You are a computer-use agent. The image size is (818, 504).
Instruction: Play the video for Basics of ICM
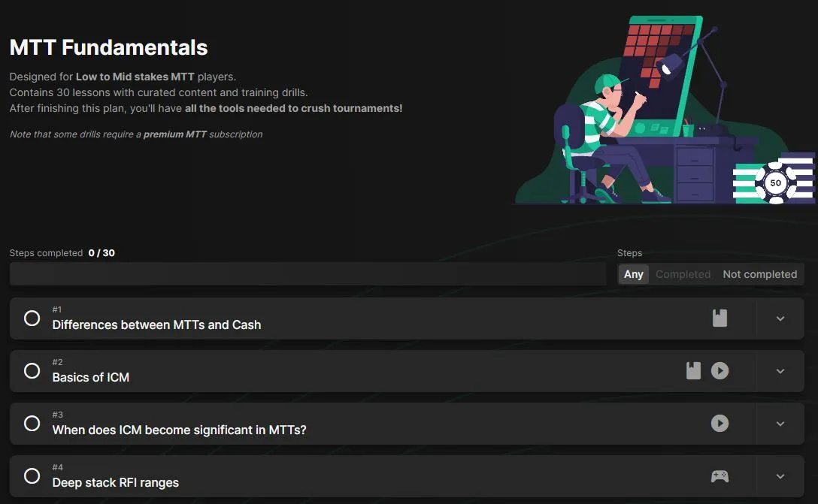[720, 370]
